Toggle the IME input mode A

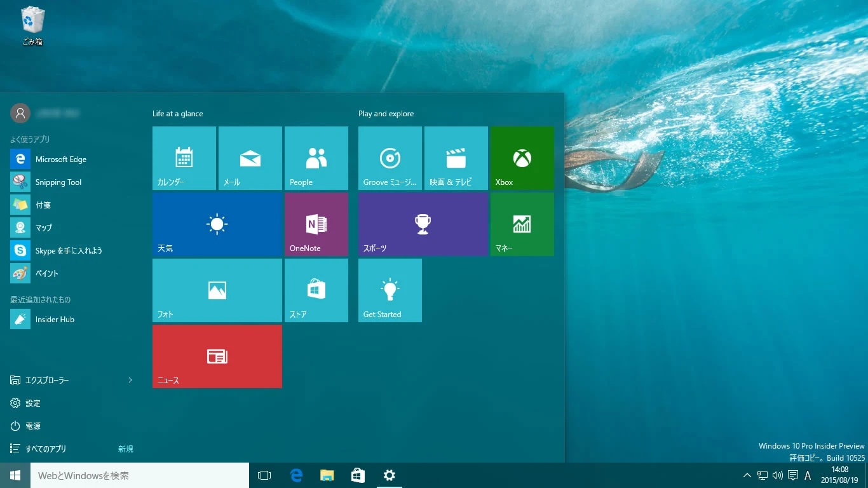click(808, 475)
